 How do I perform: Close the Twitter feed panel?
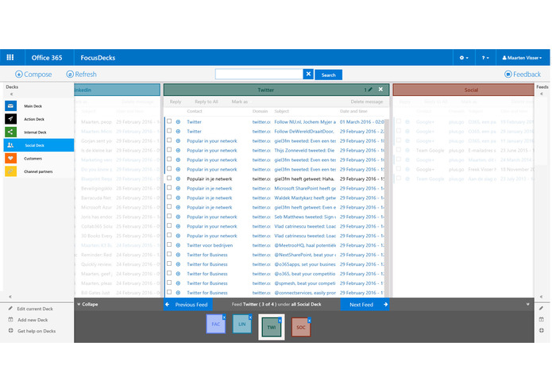pyautogui.click(x=380, y=90)
